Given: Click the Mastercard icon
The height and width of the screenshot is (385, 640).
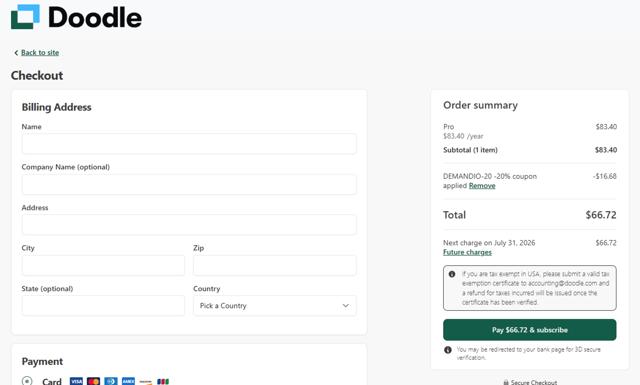Looking at the screenshot, I should (x=93, y=381).
